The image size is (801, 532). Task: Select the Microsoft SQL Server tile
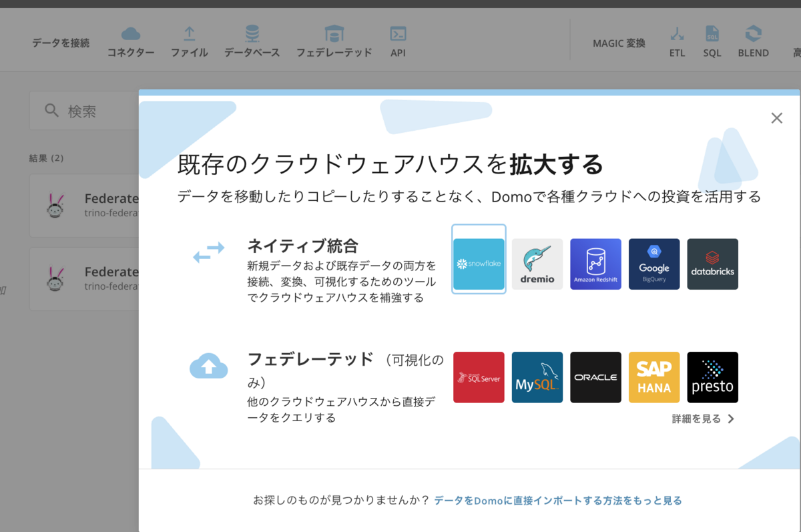(479, 377)
